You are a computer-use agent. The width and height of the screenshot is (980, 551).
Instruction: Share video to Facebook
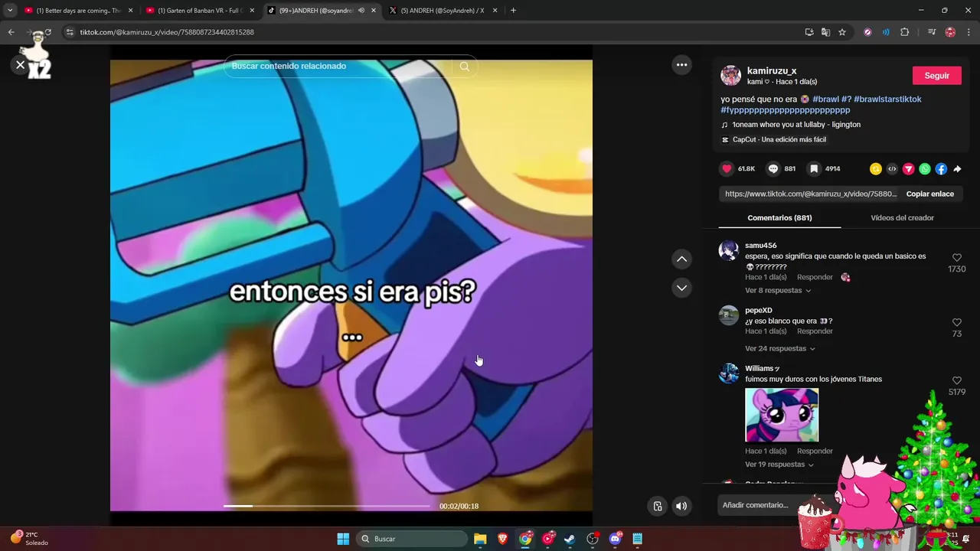pyautogui.click(x=941, y=169)
